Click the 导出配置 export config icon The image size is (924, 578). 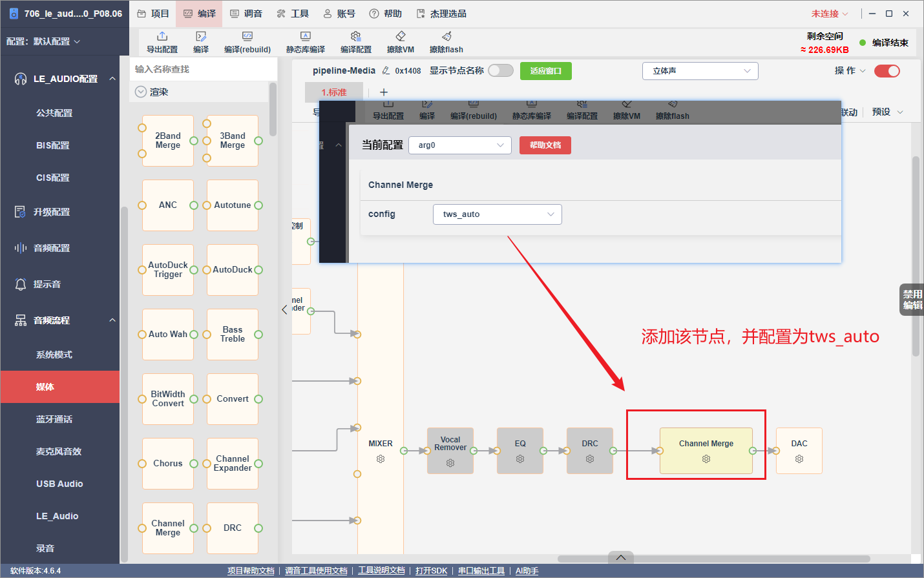162,36
